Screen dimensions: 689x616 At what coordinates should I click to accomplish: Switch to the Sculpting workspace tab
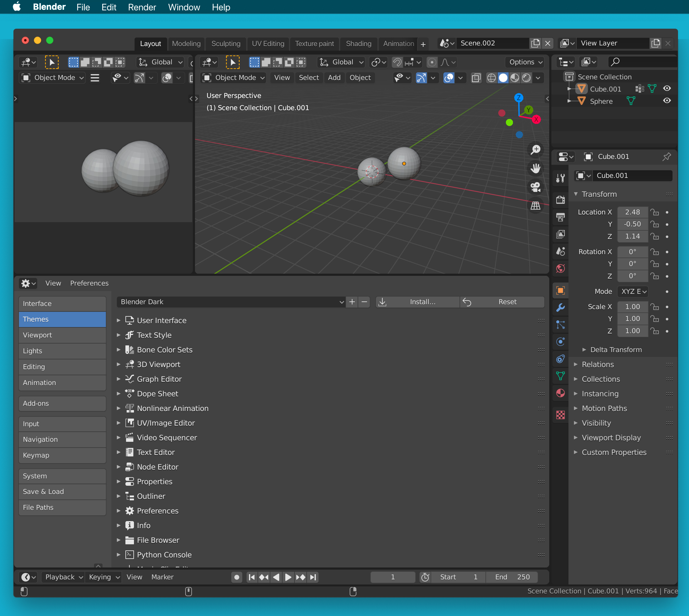coord(226,44)
